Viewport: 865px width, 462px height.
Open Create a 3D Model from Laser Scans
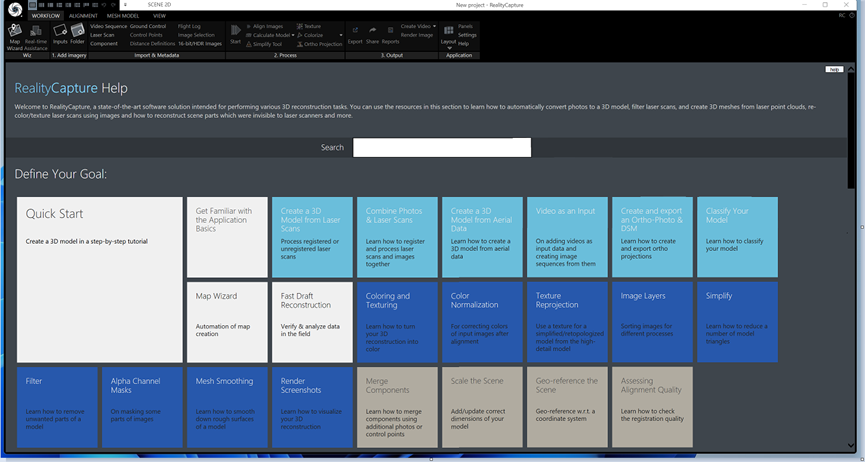click(312, 237)
